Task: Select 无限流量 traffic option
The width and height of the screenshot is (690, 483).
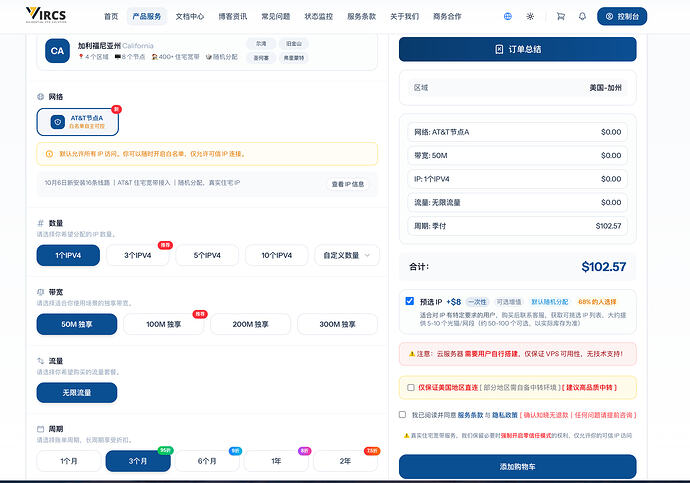Action: point(77,393)
